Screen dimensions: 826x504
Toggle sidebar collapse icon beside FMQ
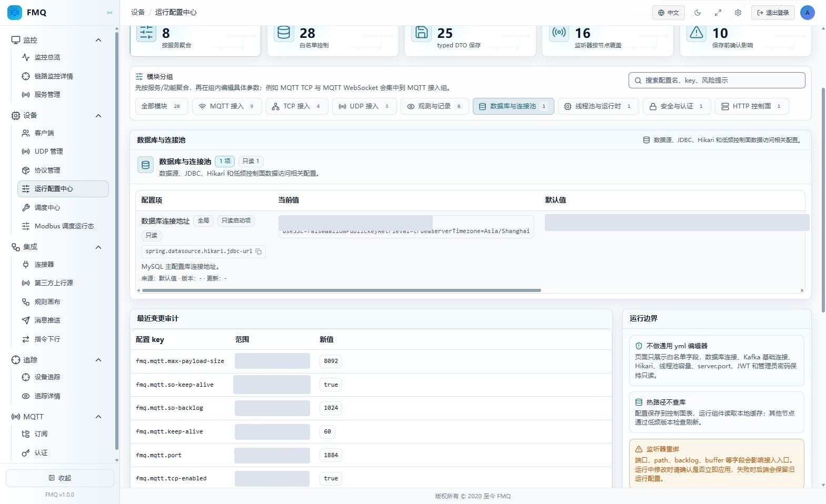pos(110,13)
